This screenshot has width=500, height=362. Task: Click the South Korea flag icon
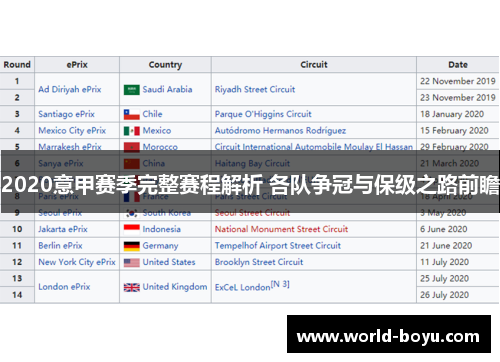click(x=132, y=213)
